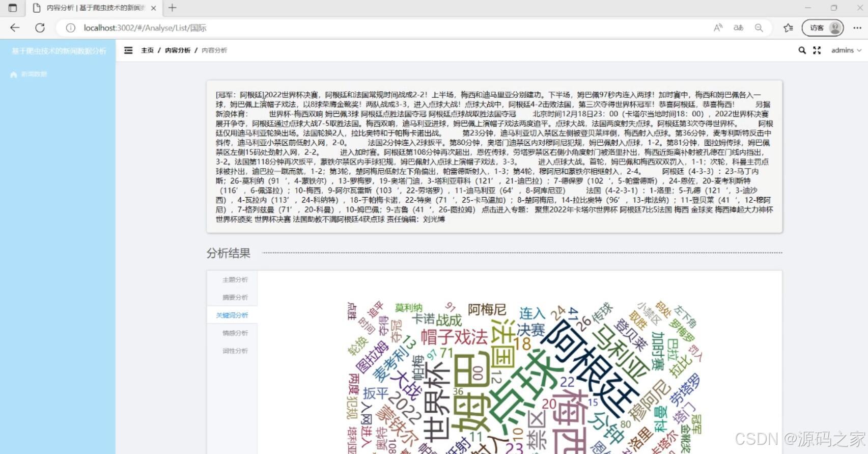This screenshot has width=868, height=454.
Task: Select the 情感分析 tab
Action: pos(235,333)
